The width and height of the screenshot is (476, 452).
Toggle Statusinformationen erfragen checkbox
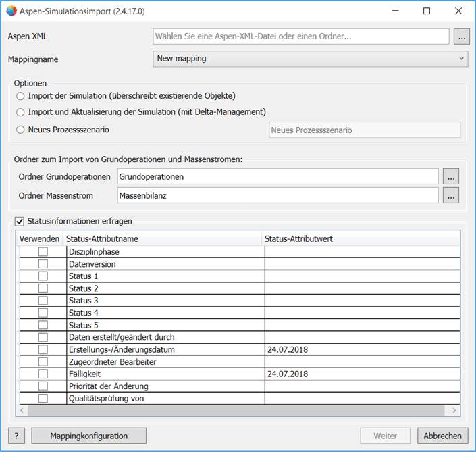20,222
